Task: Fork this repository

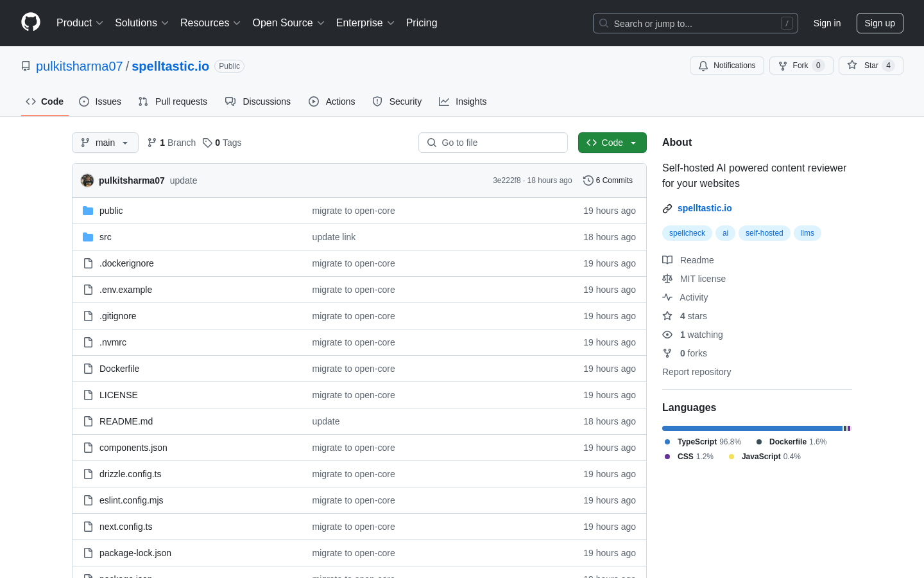Action: pos(801,66)
